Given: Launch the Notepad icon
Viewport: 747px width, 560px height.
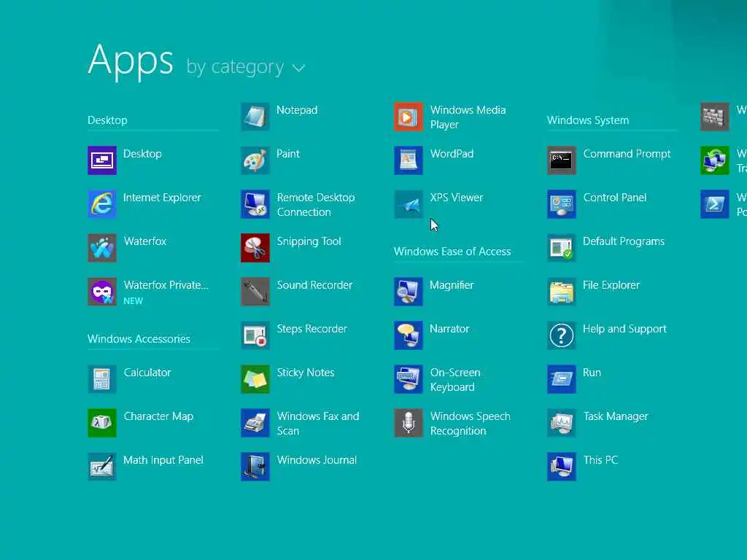Looking at the screenshot, I should (255, 117).
